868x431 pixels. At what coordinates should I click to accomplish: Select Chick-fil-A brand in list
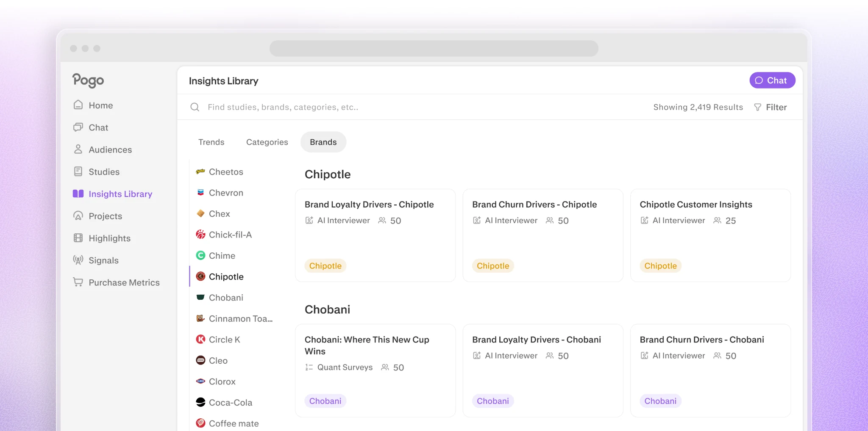click(224, 235)
